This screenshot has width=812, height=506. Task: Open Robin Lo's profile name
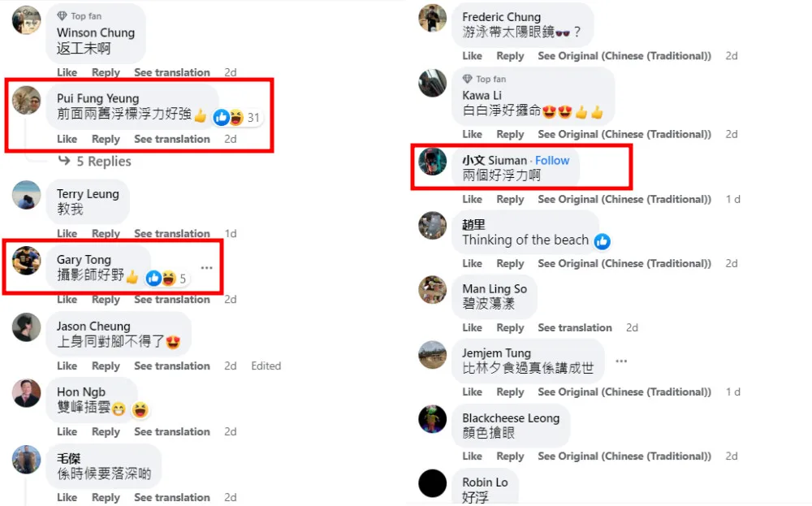pos(485,482)
